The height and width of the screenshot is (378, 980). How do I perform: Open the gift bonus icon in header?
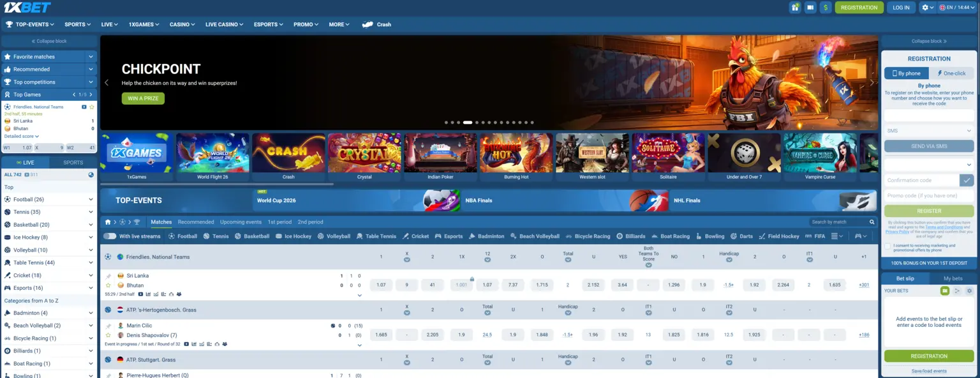point(795,8)
